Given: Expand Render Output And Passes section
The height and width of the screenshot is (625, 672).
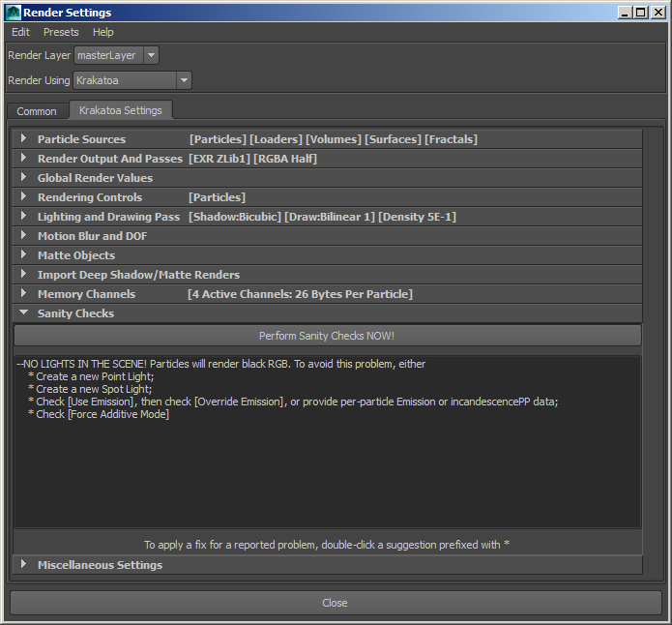Looking at the screenshot, I should (328, 159).
